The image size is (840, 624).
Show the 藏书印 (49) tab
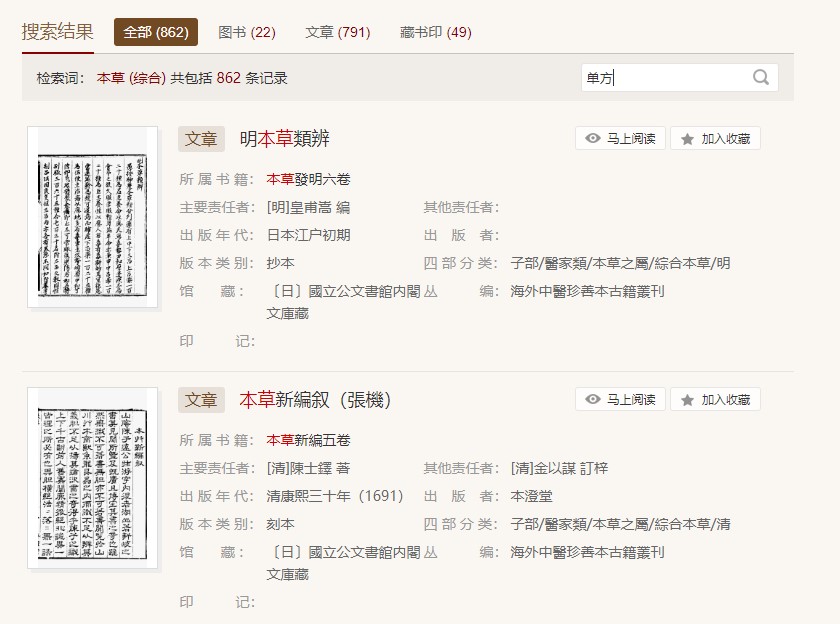[x=435, y=32]
